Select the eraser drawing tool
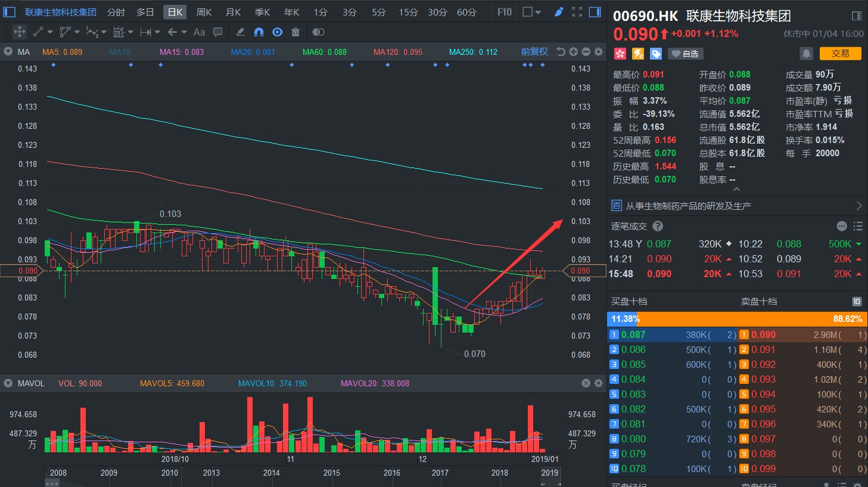The height and width of the screenshot is (487, 868). [240, 32]
